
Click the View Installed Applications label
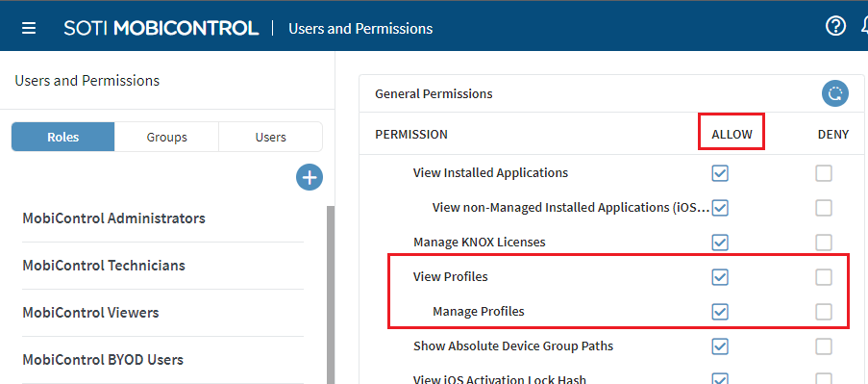[x=490, y=173]
